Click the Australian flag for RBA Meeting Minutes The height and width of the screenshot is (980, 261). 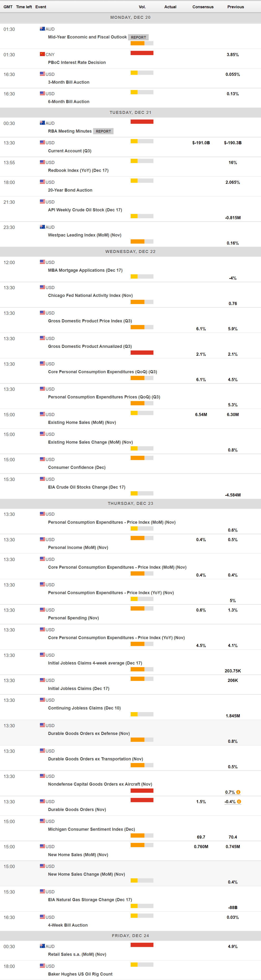pos(42,123)
